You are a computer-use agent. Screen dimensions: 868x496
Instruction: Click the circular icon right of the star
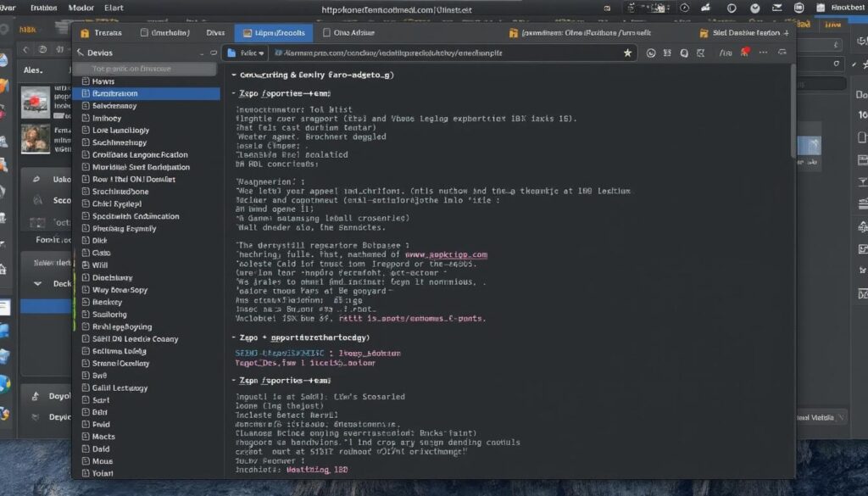point(651,53)
